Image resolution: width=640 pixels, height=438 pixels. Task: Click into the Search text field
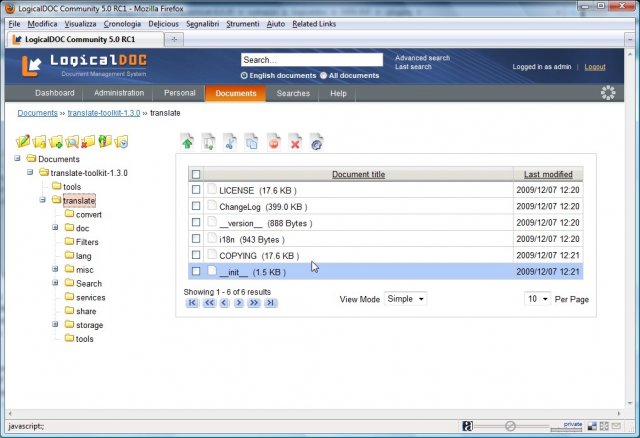(x=311, y=60)
